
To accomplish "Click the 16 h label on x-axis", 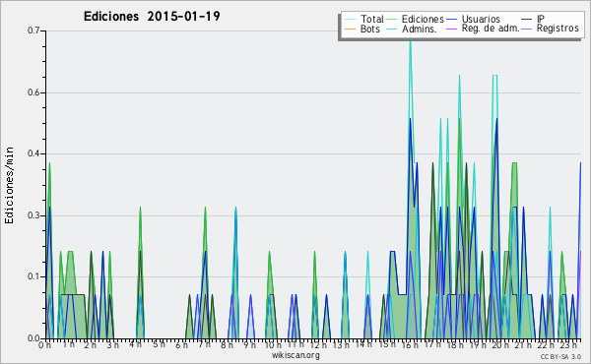I will (x=410, y=344).
